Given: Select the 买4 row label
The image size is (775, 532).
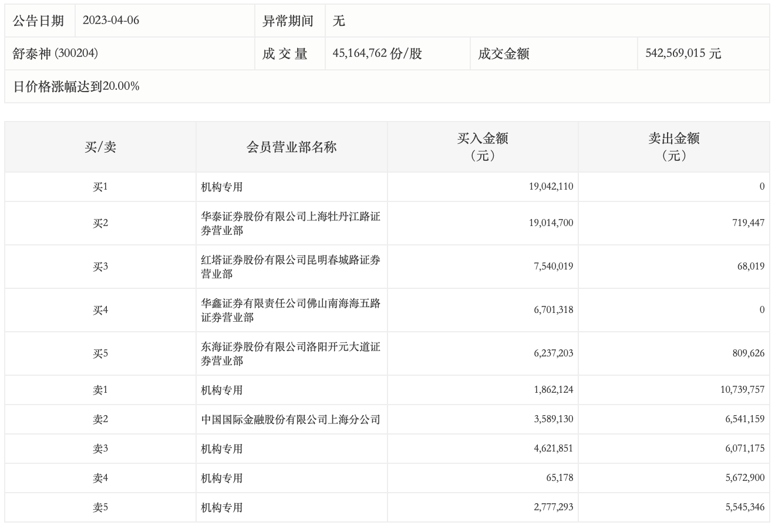Looking at the screenshot, I should pos(100,310).
